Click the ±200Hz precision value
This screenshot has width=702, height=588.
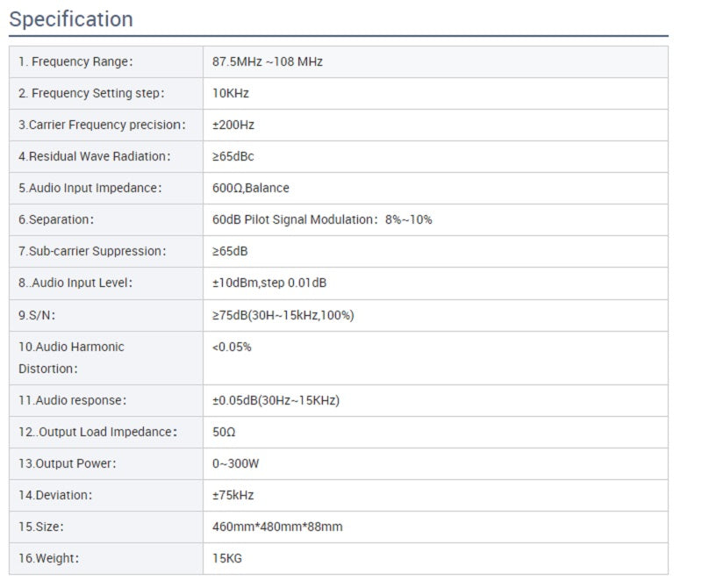233,125
